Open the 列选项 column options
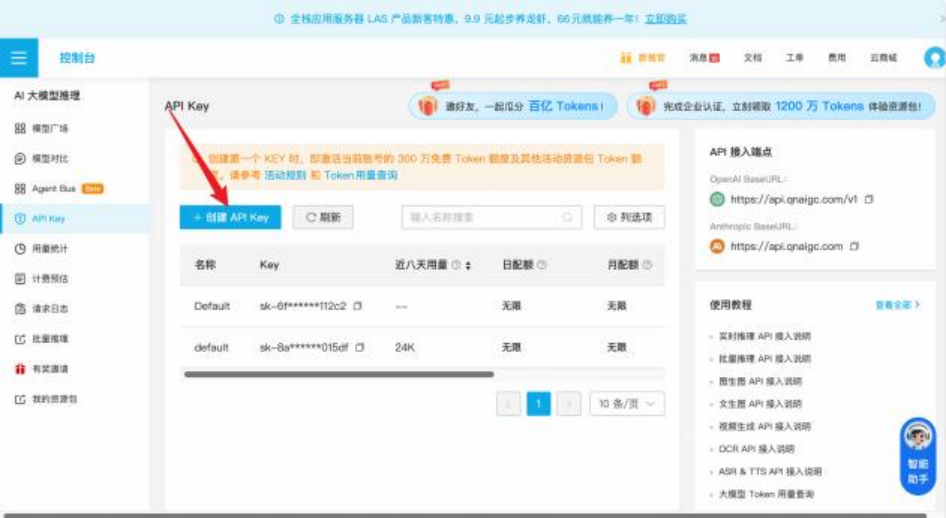Screen dimensions: 946x518 point(629,217)
